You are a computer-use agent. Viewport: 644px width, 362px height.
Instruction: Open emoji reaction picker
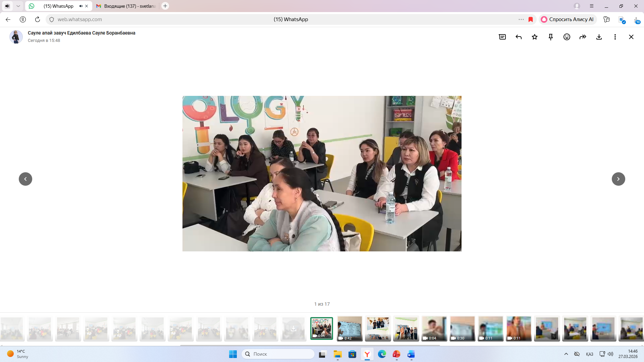[567, 37]
